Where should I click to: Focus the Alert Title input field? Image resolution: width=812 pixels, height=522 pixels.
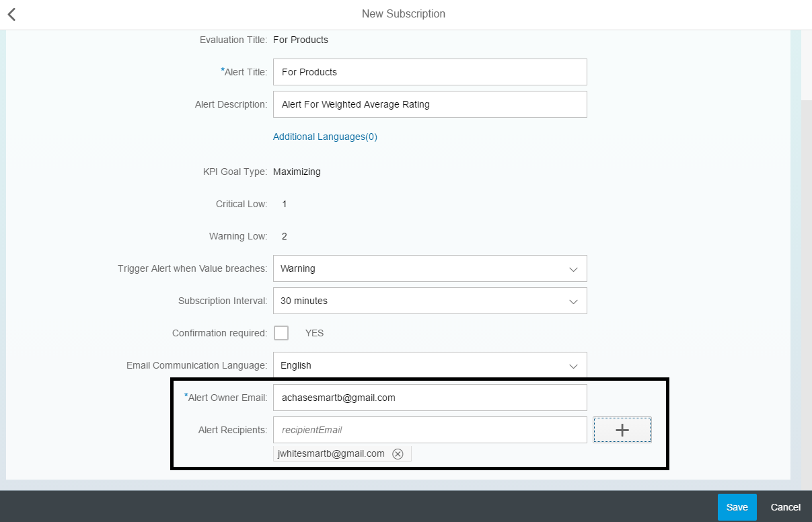point(430,72)
